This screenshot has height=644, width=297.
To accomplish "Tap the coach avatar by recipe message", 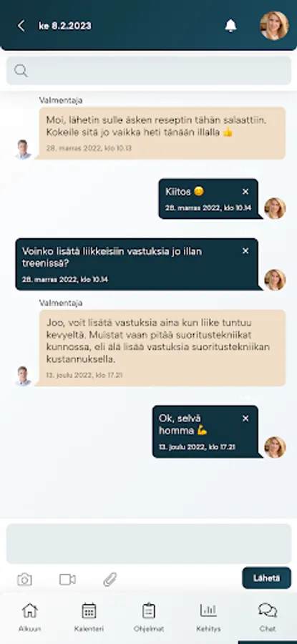I will (23, 150).
